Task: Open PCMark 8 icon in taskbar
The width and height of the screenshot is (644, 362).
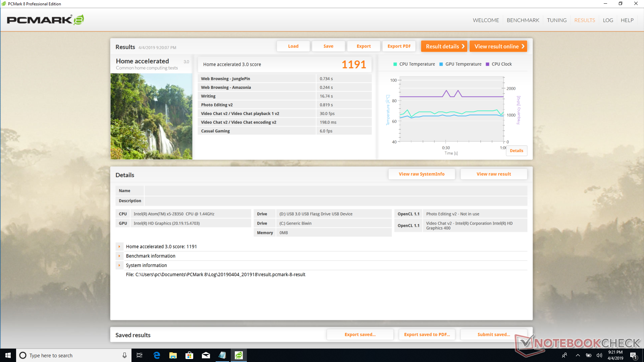Action: (239, 355)
